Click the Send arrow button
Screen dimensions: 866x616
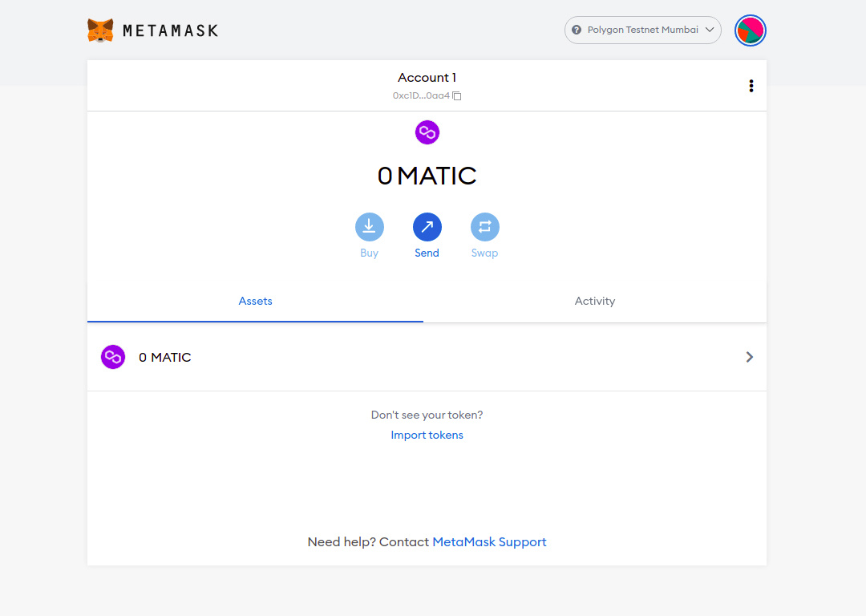(427, 227)
